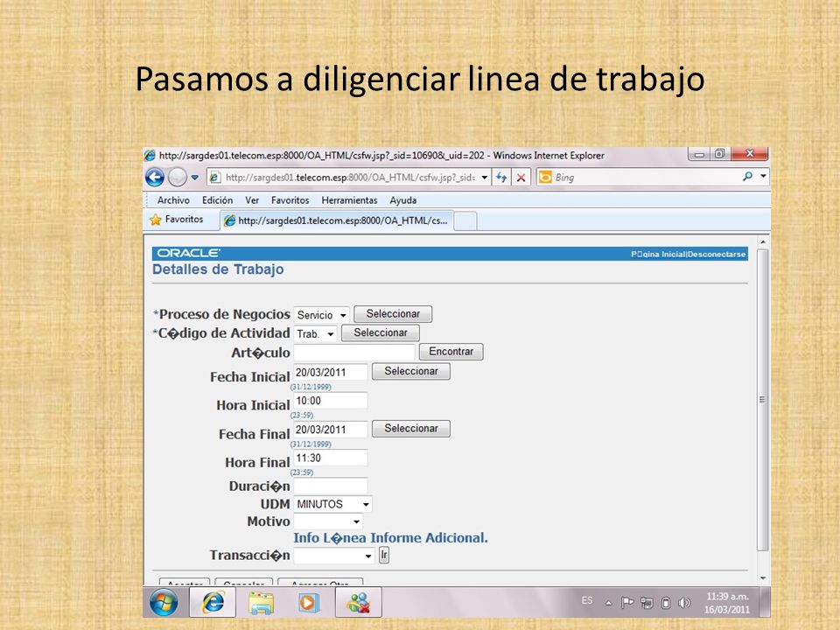Open the Favoritos menu in menu bar
This screenshot has width=840, height=630.
tap(290, 199)
